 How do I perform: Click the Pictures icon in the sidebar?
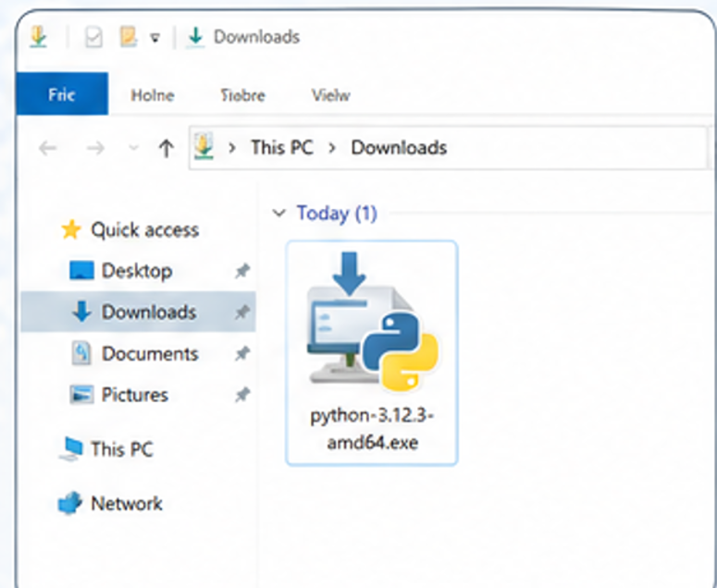click(81, 395)
